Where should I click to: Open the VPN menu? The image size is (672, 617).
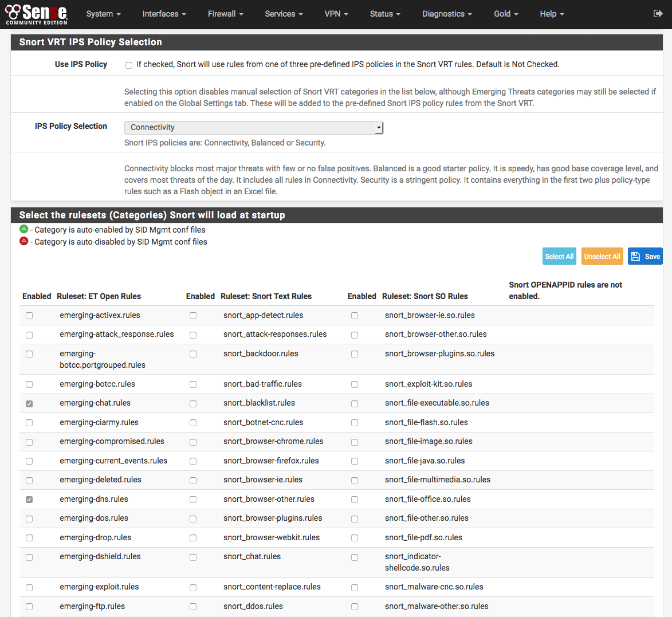pyautogui.click(x=336, y=14)
